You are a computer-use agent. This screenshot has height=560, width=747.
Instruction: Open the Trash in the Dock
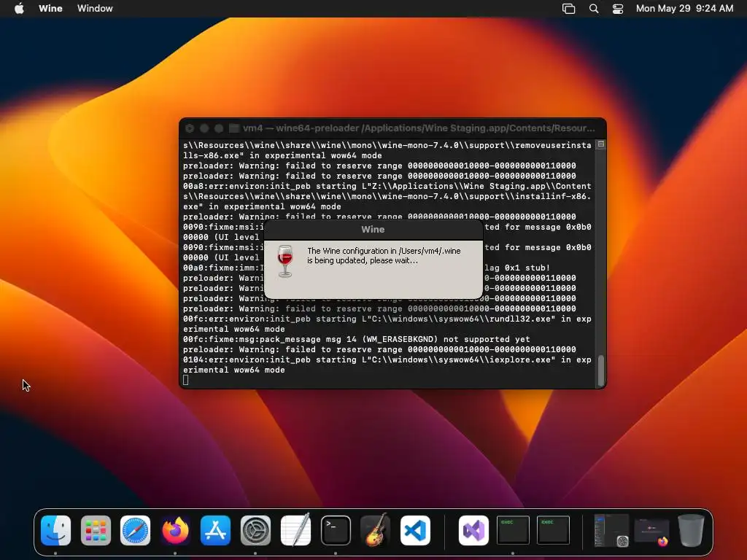692,530
